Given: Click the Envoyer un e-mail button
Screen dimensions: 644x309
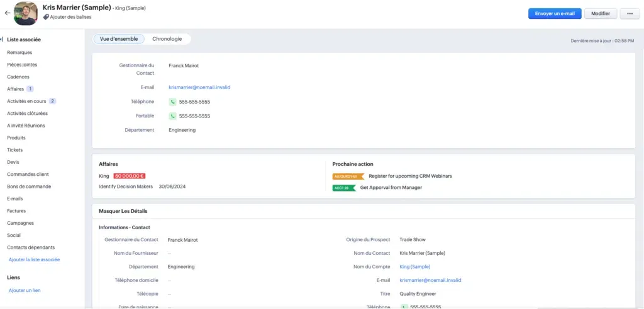Looking at the screenshot, I should coord(554,13).
